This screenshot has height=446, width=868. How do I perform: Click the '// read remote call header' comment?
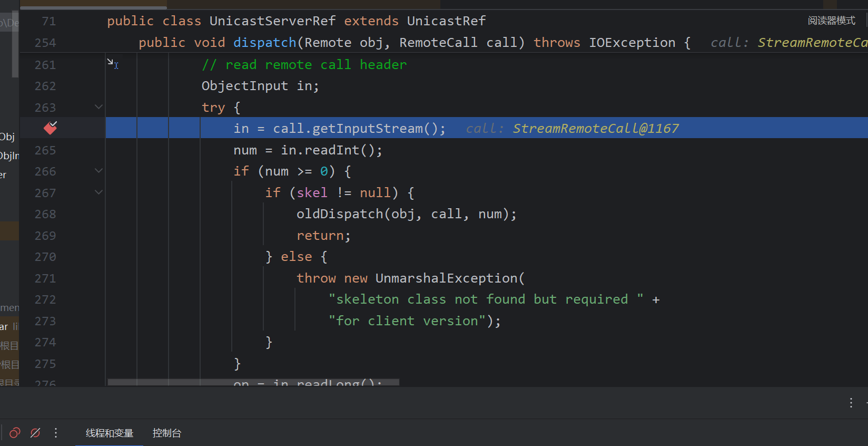pos(304,65)
